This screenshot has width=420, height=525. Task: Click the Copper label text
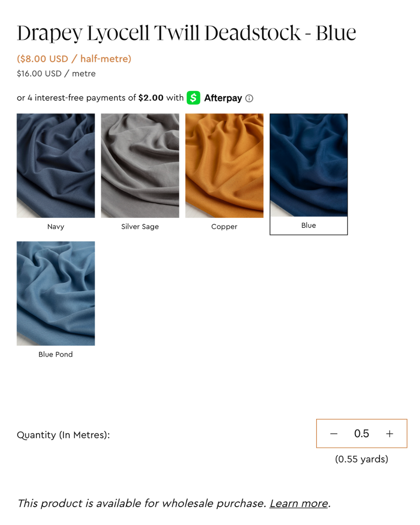[x=224, y=227]
